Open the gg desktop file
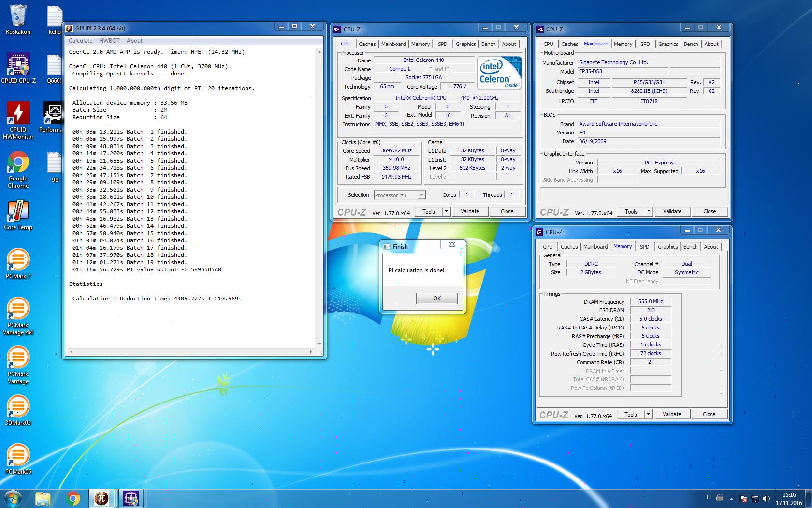This screenshot has height=508, width=812. click(x=55, y=167)
